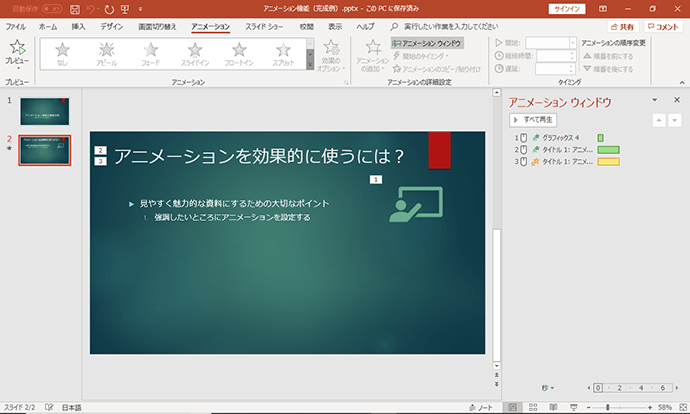Open the Seconds (秒) zoom dropdown
Screen dimensions: 690x414
548,388
